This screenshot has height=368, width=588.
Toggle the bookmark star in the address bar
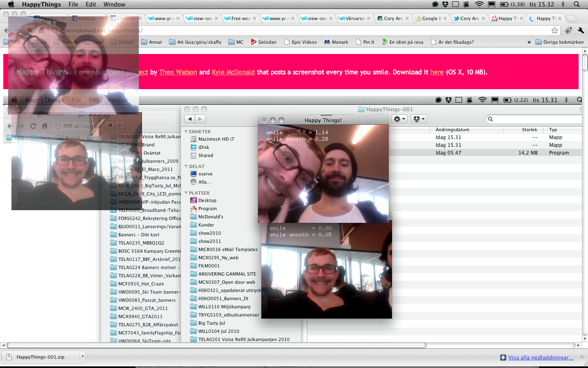click(555, 30)
